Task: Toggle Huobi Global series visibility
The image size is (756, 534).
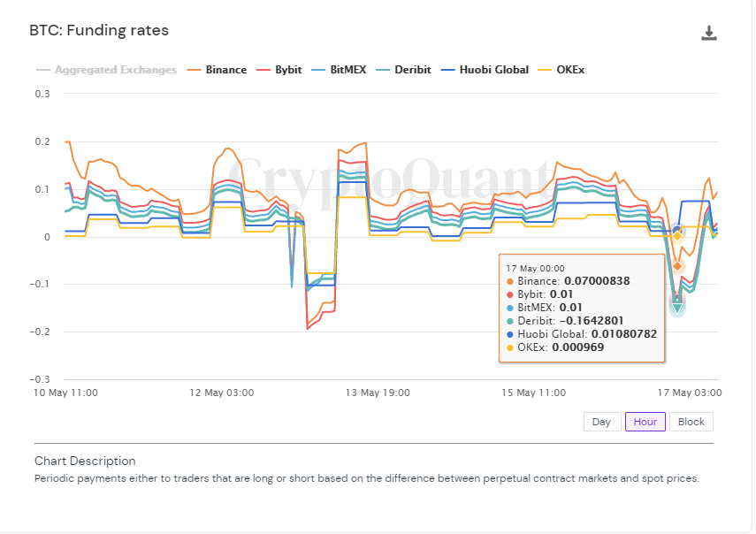Action: [x=493, y=70]
